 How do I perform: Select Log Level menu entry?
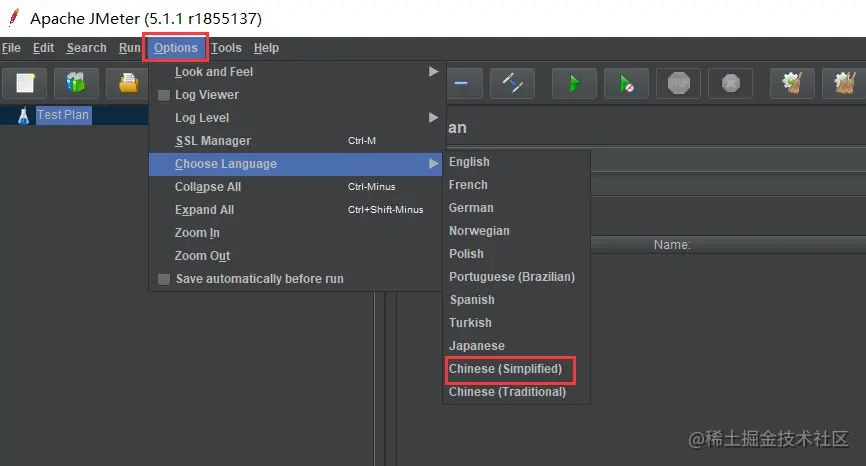[295, 118]
